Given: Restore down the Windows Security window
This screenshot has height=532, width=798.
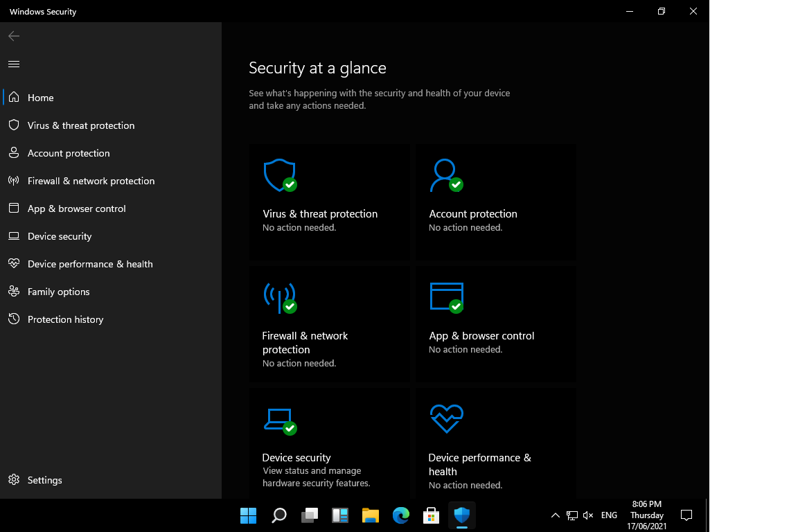Looking at the screenshot, I should [x=661, y=10].
